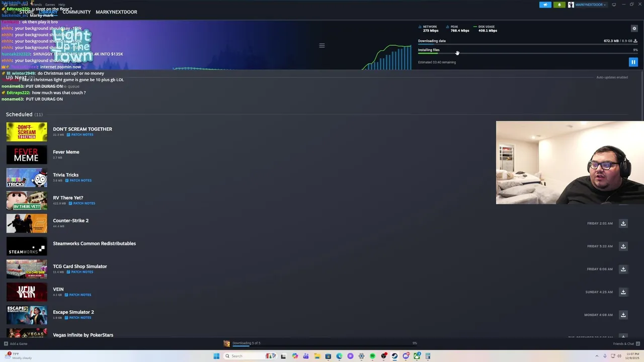Screen dimensions: 644x362
Task: Open VEIN patch notes
Action: pyautogui.click(x=78, y=295)
